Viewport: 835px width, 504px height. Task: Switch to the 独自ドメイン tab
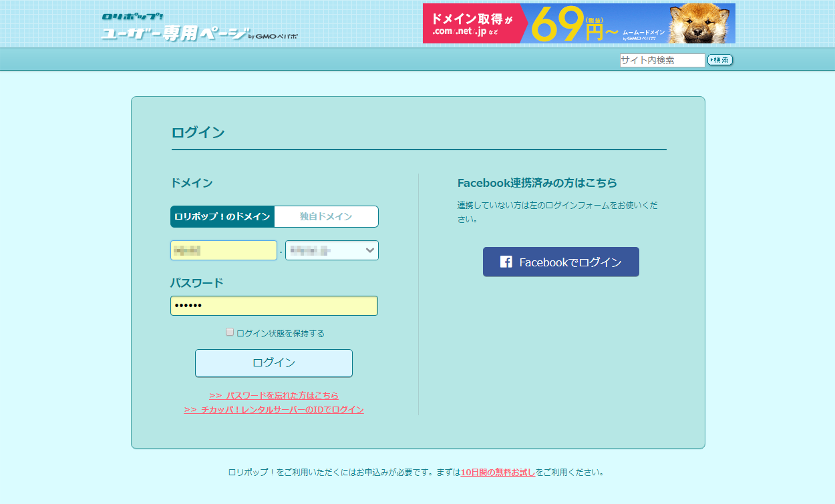tap(326, 216)
